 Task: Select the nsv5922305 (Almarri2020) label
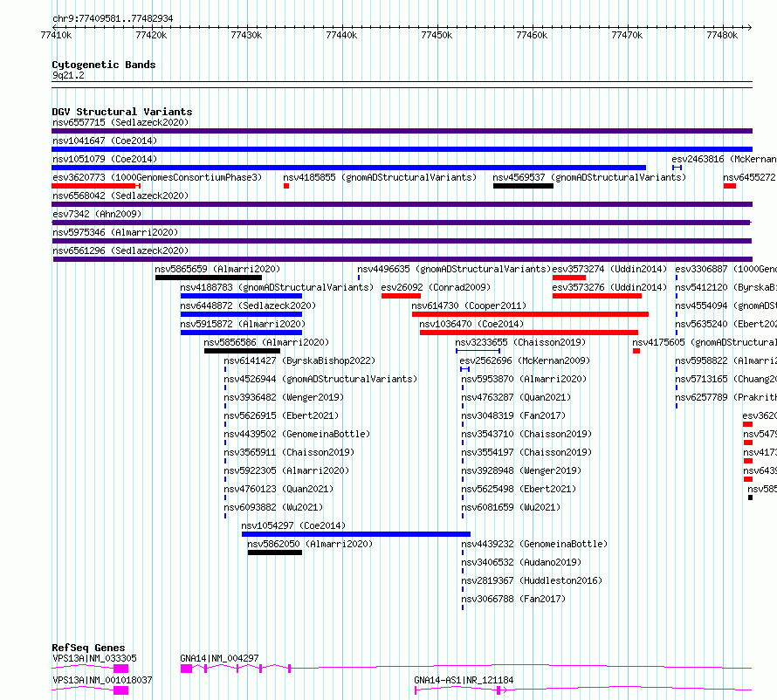[286, 471]
